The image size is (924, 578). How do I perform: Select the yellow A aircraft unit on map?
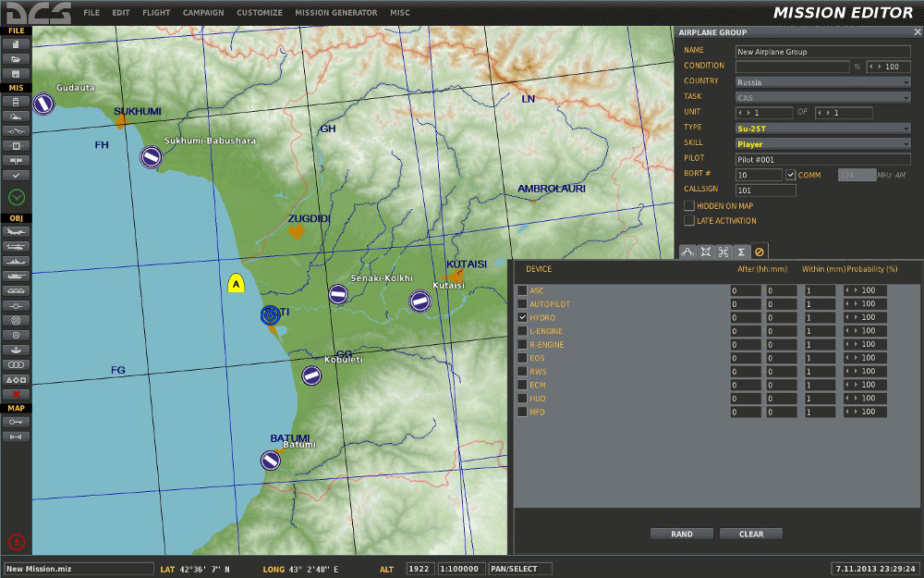[237, 283]
